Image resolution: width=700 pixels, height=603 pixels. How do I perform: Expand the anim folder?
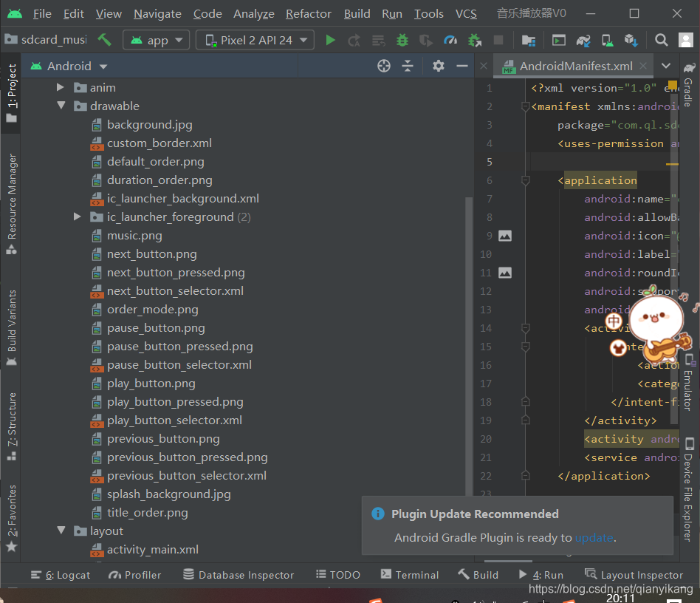click(x=61, y=87)
